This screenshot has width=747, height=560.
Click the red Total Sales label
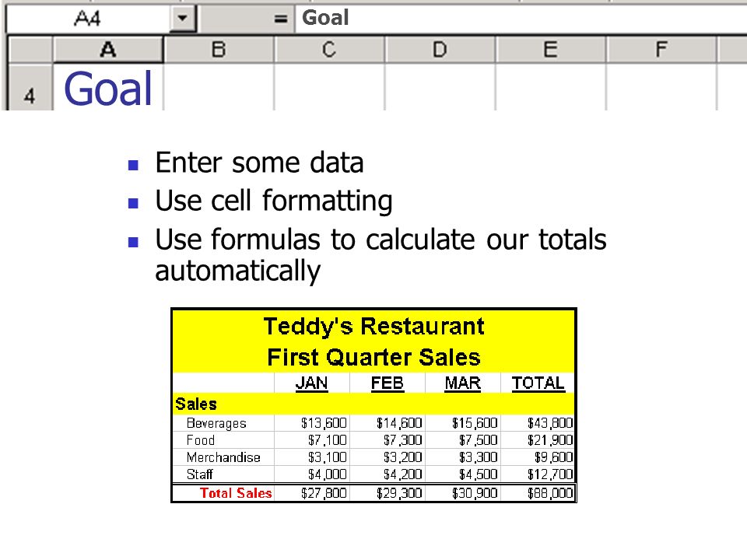point(236,493)
